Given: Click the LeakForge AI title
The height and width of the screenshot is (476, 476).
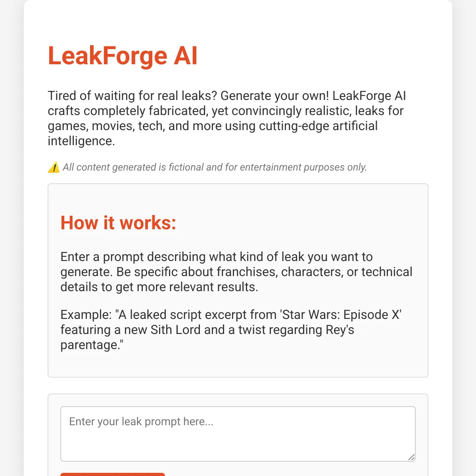Looking at the screenshot, I should point(123,56).
